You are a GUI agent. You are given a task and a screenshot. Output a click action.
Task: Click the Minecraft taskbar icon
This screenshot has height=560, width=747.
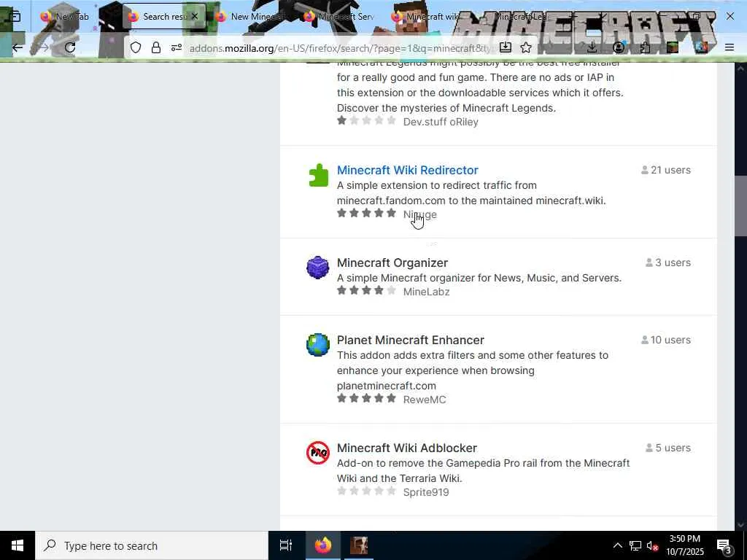359,545
